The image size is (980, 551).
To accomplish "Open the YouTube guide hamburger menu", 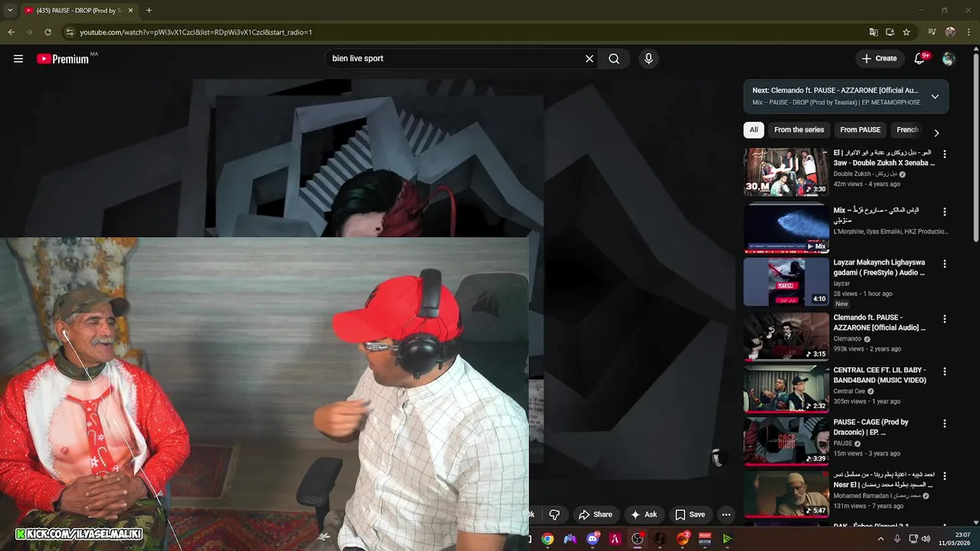I will coord(18,59).
